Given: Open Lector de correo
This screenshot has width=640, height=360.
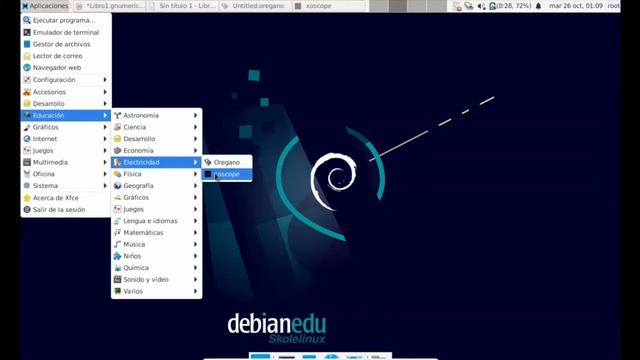Looking at the screenshot, I should [66, 56].
